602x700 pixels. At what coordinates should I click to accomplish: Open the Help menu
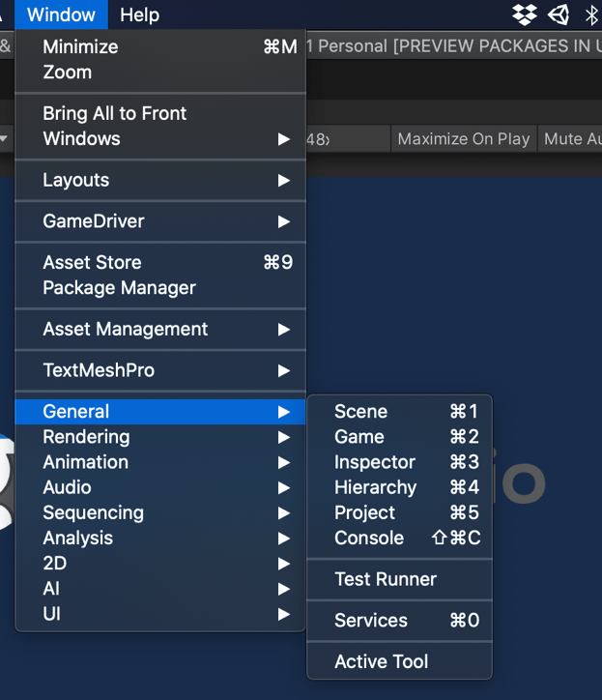click(139, 15)
